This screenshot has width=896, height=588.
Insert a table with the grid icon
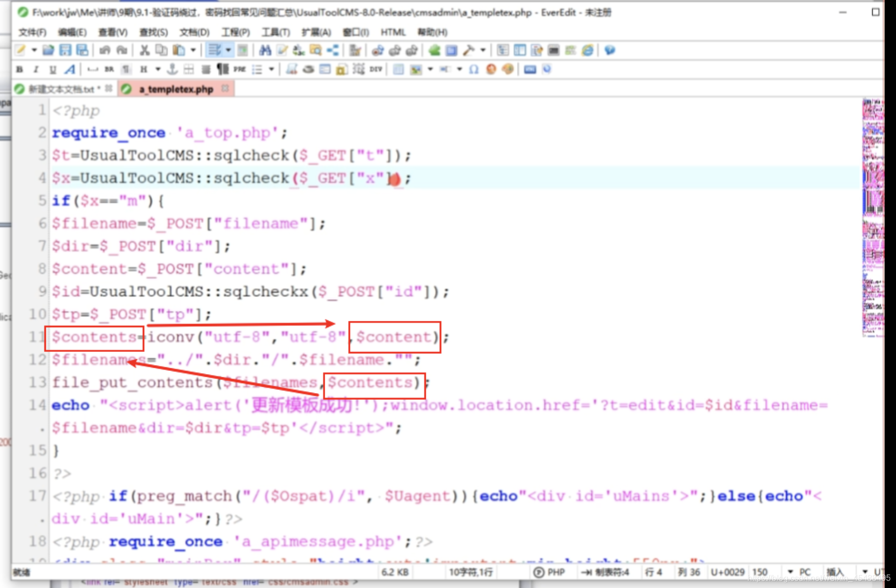coord(189,69)
